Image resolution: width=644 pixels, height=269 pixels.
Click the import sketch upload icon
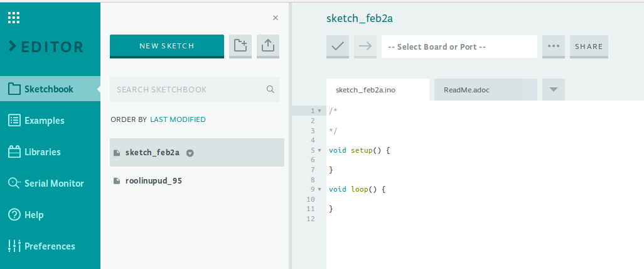coord(268,46)
